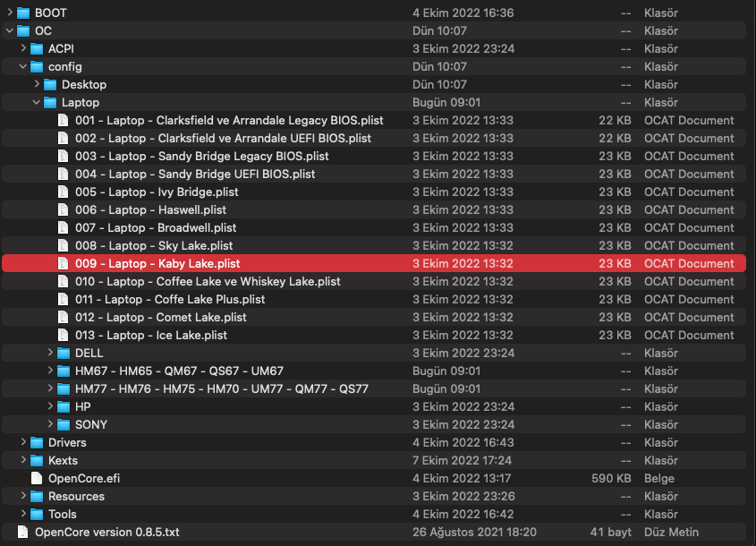Expand the Desktop folder
Image resolution: width=756 pixels, height=546 pixels.
(37, 84)
